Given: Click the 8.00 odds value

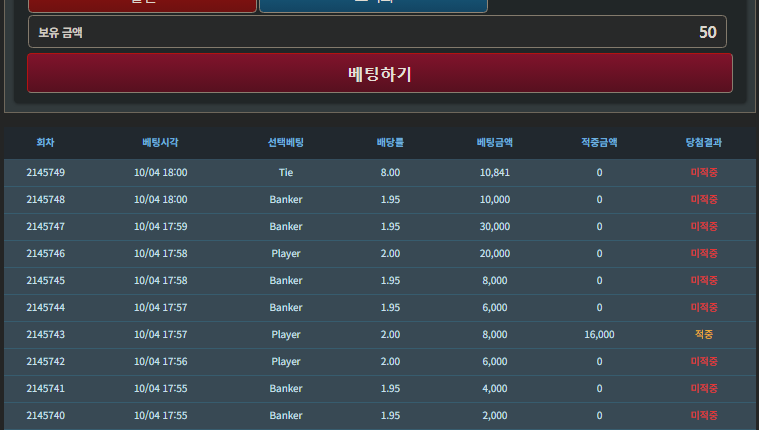Looking at the screenshot, I should pyautogui.click(x=390, y=172).
